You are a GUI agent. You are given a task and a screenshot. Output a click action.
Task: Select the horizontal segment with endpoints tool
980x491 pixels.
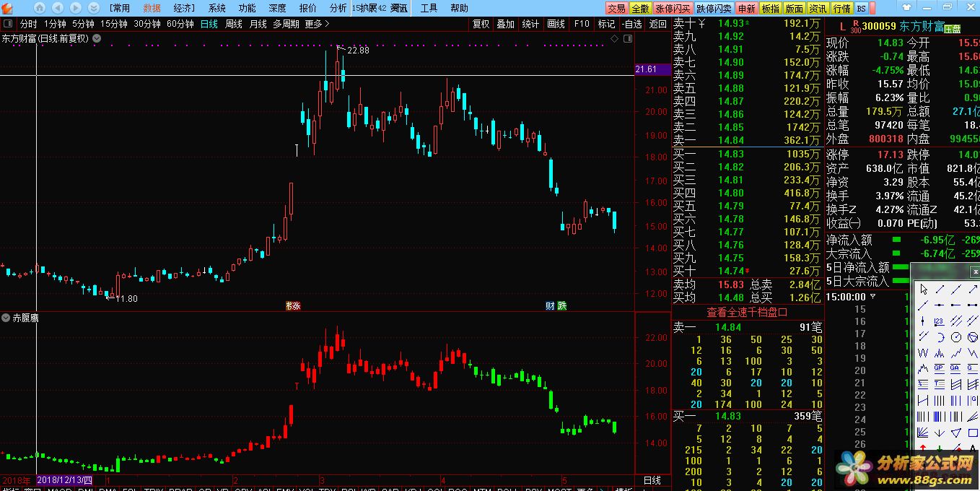pyautogui.click(x=973, y=305)
